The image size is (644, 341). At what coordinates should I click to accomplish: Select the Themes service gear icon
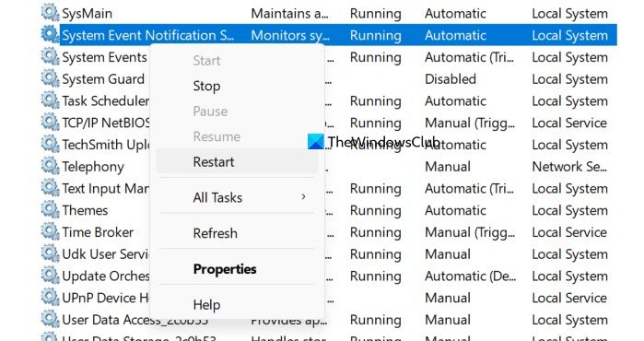pos(50,209)
